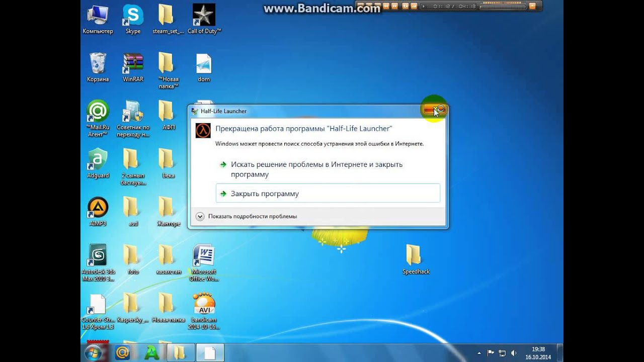Toggle the repeat button in the top player bar
The width and height of the screenshot is (644, 362).
click(x=406, y=6)
